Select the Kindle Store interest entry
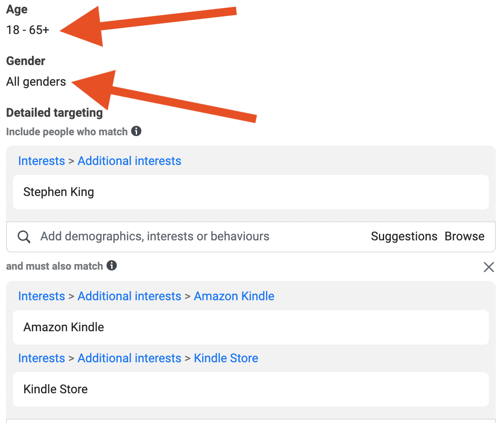Viewport: 504px width, 423px height. click(56, 389)
